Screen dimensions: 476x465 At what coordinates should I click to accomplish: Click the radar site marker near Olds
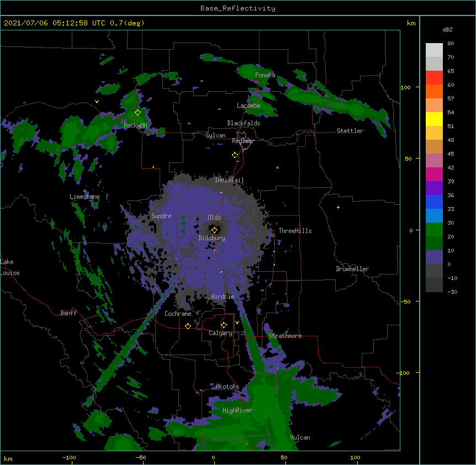(214, 230)
